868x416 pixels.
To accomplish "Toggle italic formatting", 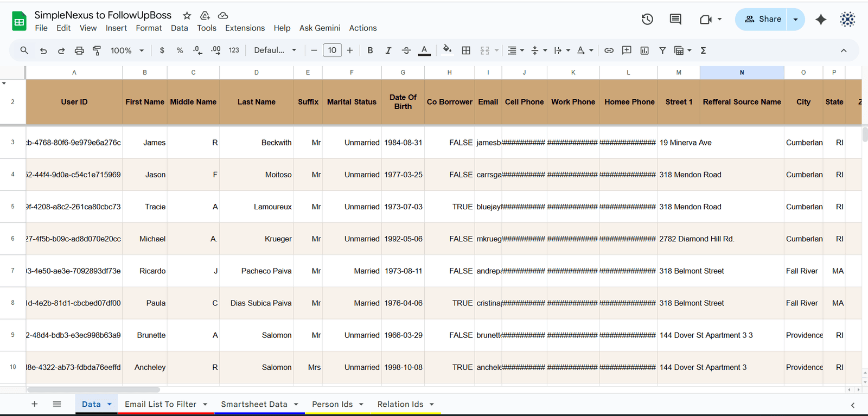I will pos(388,50).
